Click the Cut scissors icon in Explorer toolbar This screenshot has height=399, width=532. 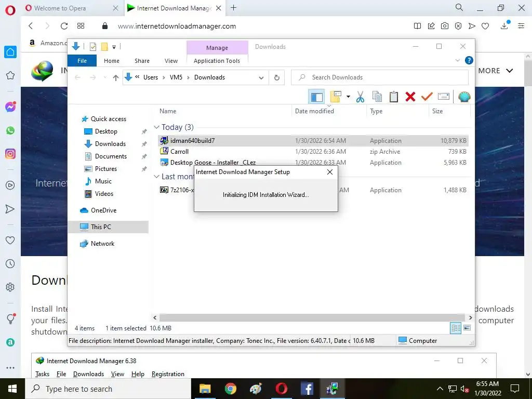point(360,97)
